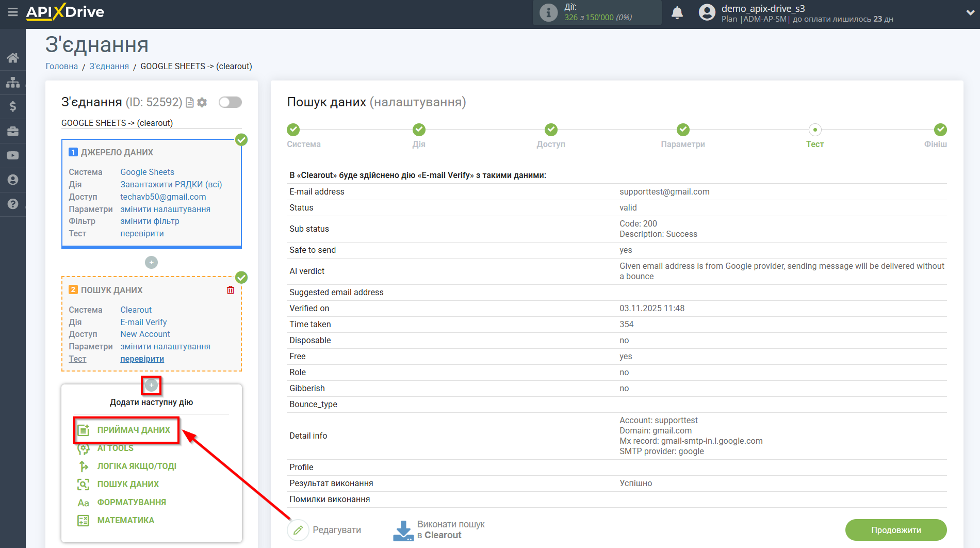The width and height of the screenshot is (980, 548).
Task: Toggle the connection enable switch
Action: pyautogui.click(x=230, y=102)
